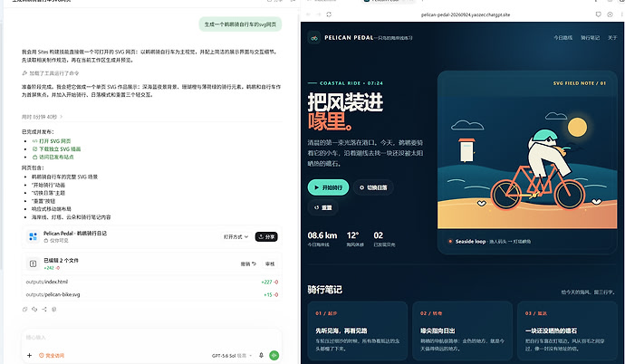Click the browser back arrow

308,14
